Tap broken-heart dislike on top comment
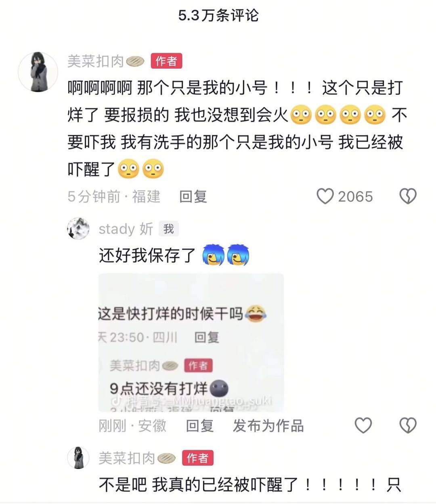Screen dimensions: 436x504 (408, 196)
